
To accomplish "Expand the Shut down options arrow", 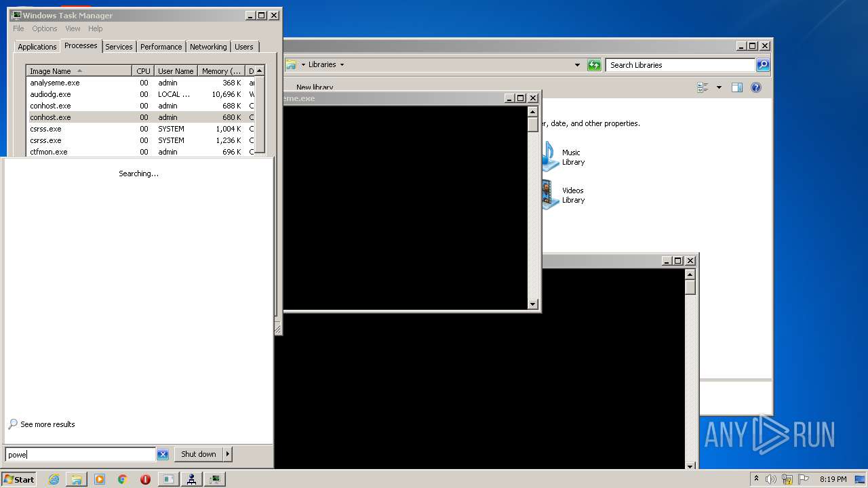I will click(x=228, y=454).
